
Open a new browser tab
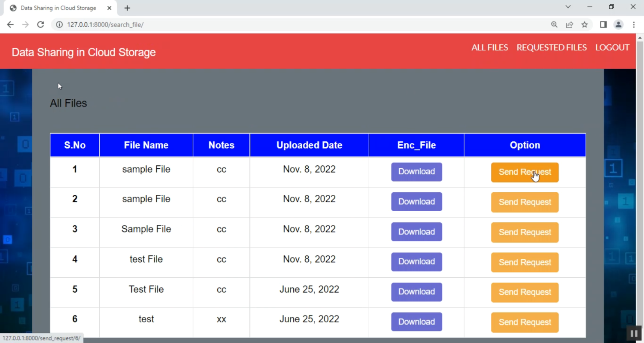[127, 8]
